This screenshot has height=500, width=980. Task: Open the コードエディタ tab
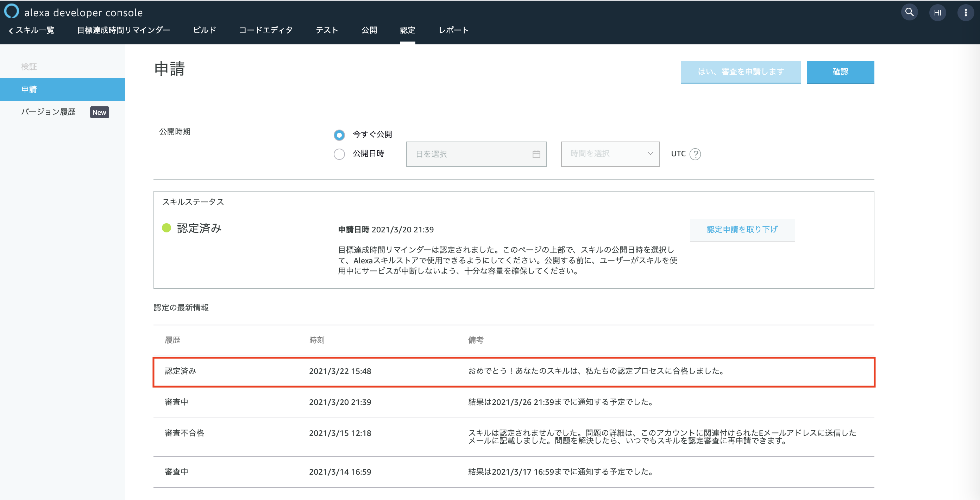(x=265, y=30)
